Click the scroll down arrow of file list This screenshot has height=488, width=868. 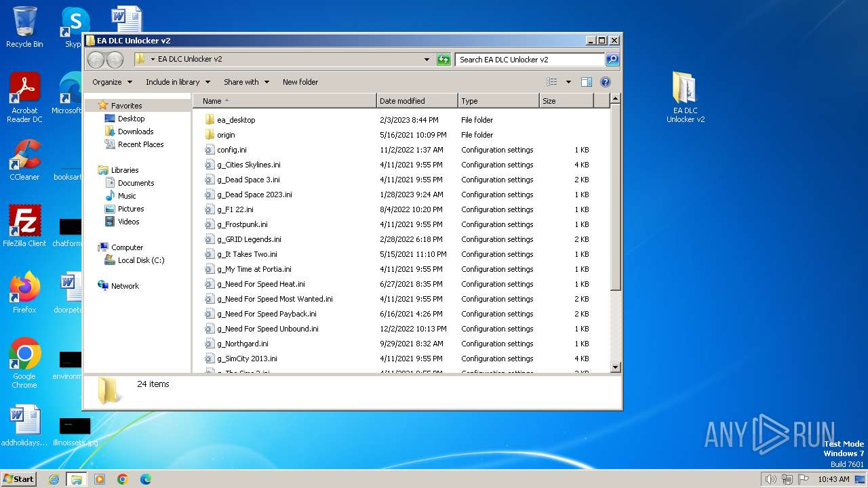(x=615, y=367)
